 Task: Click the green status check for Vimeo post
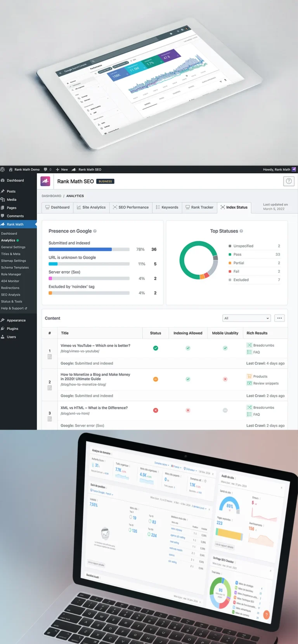156,348
